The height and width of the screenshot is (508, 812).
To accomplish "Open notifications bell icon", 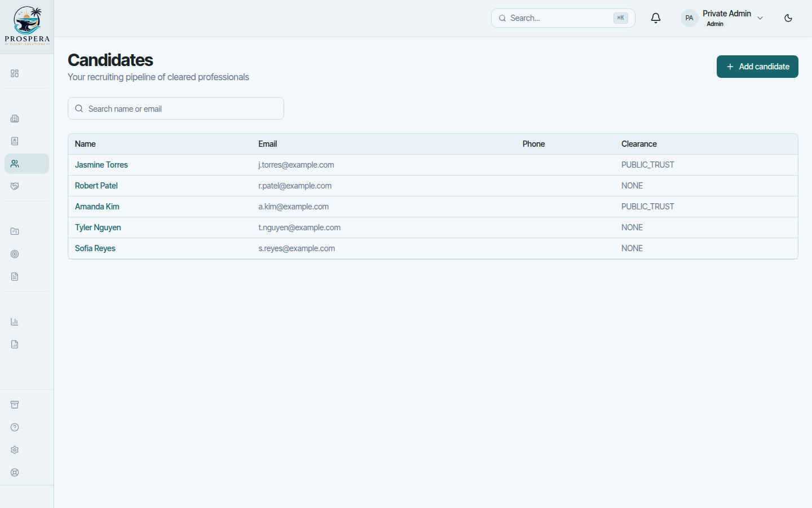I will click(656, 18).
